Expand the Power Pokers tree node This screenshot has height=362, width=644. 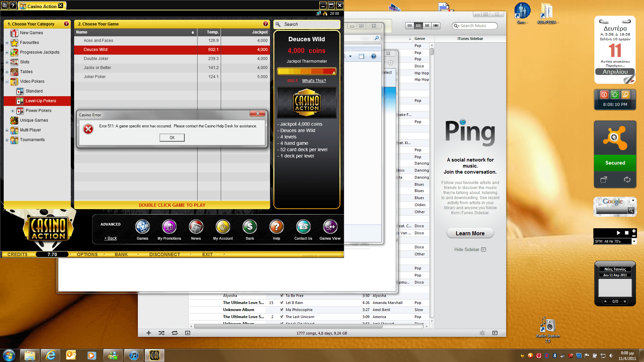pyautogui.click(x=12, y=111)
